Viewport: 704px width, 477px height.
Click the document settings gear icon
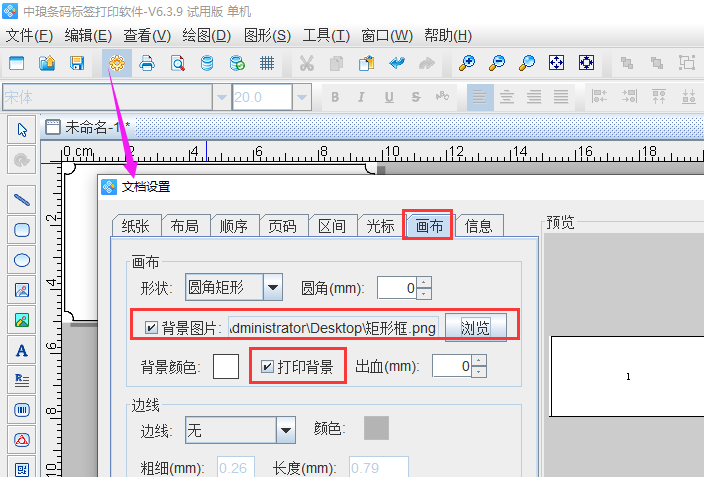117,63
